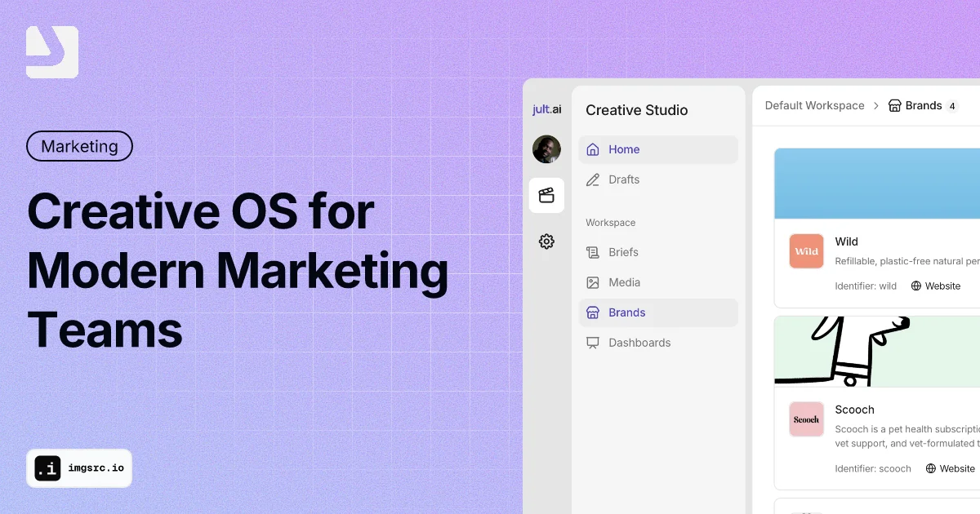Open the user profile avatar
Screen dimensions: 980x514
point(546,149)
